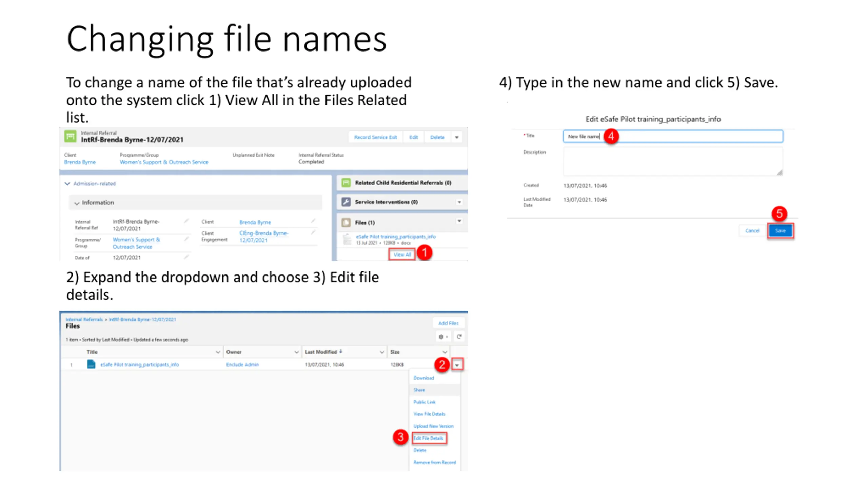
Task: Open ClEng-Brenda Byrne-12/07/2021 engagement link
Action: [x=264, y=237]
